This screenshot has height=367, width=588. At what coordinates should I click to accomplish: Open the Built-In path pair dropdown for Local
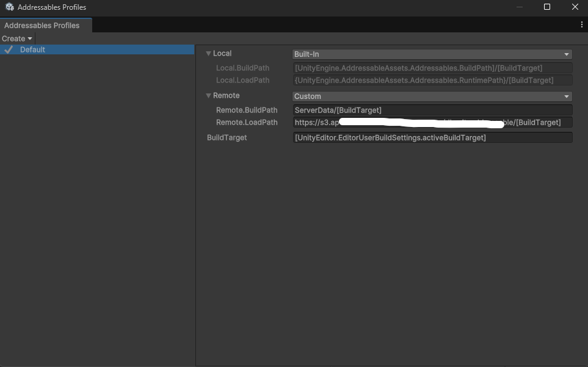point(432,54)
